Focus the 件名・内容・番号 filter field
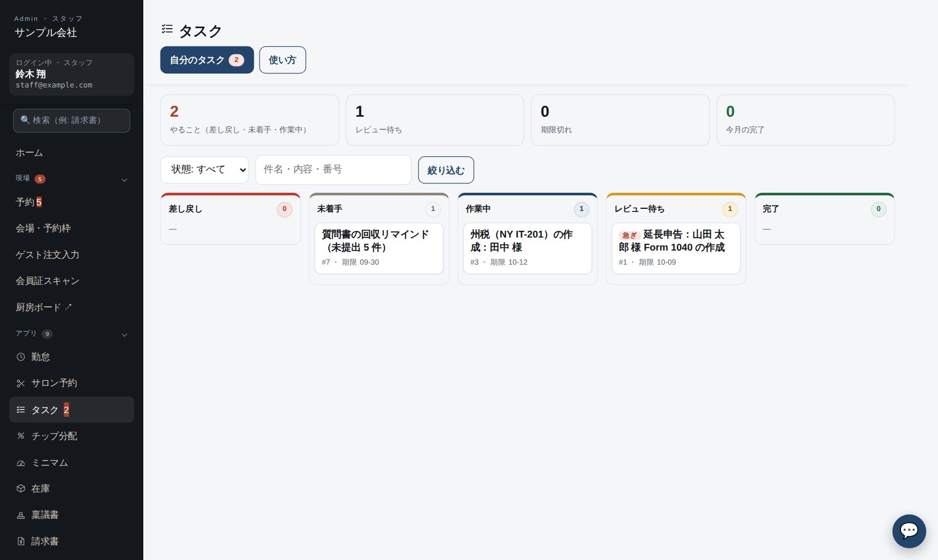Image resolution: width=938 pixels, height=560 pixels. pyautogui.click(x=334, y=170)
